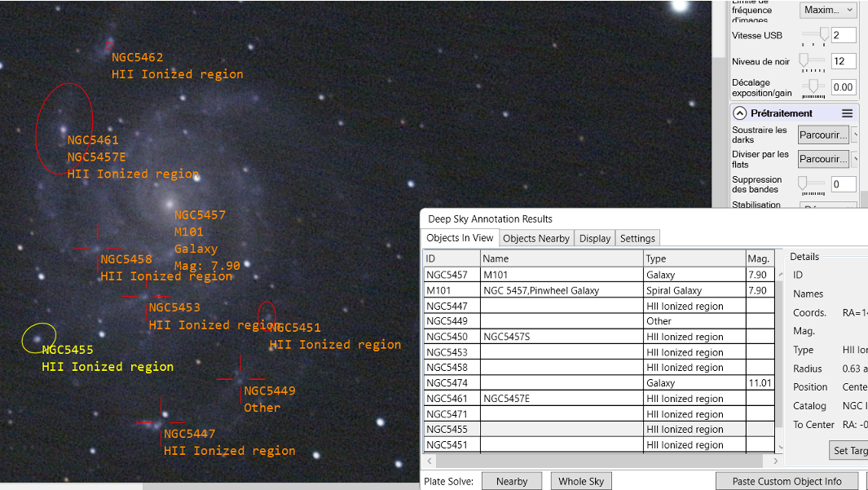The image size is (868, 490).
Task: Select the NGC5451 table row
Action: pos(599,444)
